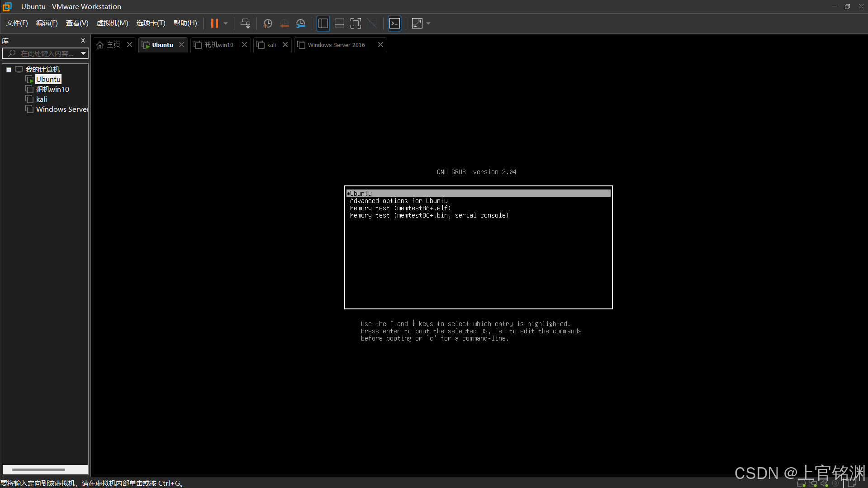Collapse the 我的计算机 tree node
This screenshot has width=868, height=488.
[9, 70]
